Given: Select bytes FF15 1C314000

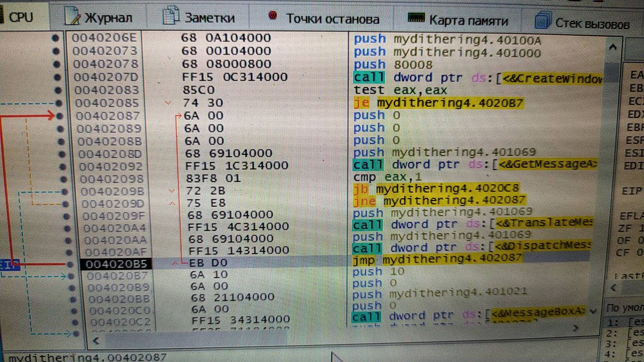Looking at the screenshot, I should coord(236,165).
